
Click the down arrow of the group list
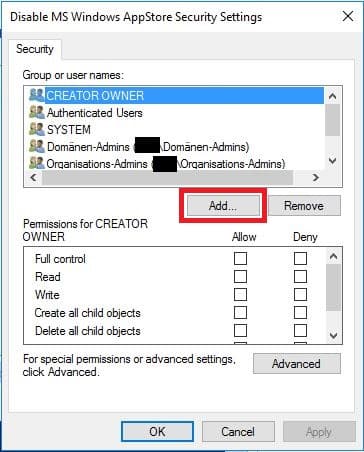pyautogui.click(x=333, y=161)
